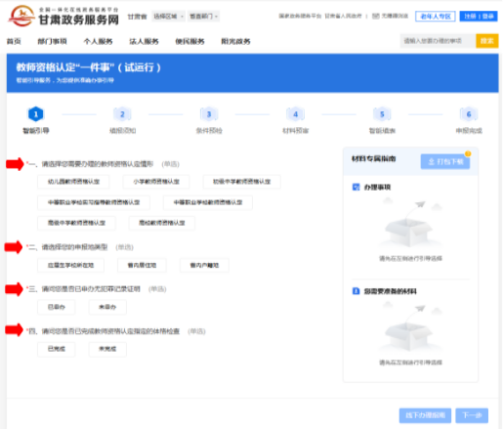
Task: Click the 甘肃政务服务网 site logo
Action: click(x=63, y=16)
